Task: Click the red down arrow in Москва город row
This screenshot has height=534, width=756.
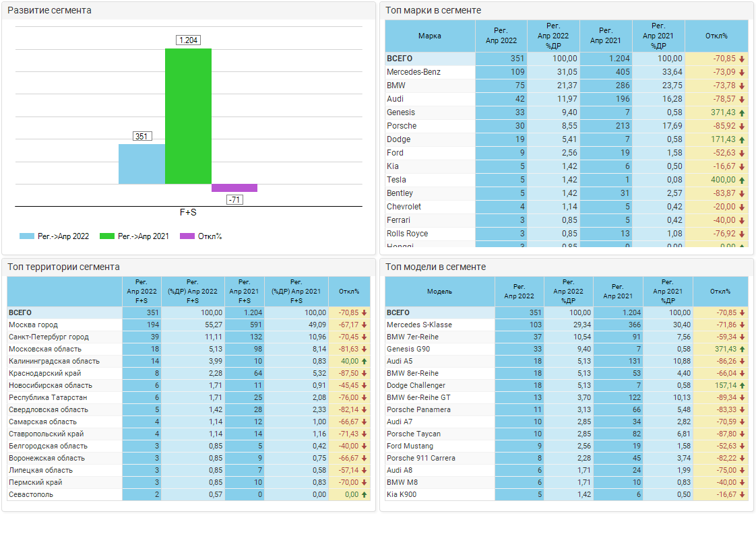Action: coord(365,325)
